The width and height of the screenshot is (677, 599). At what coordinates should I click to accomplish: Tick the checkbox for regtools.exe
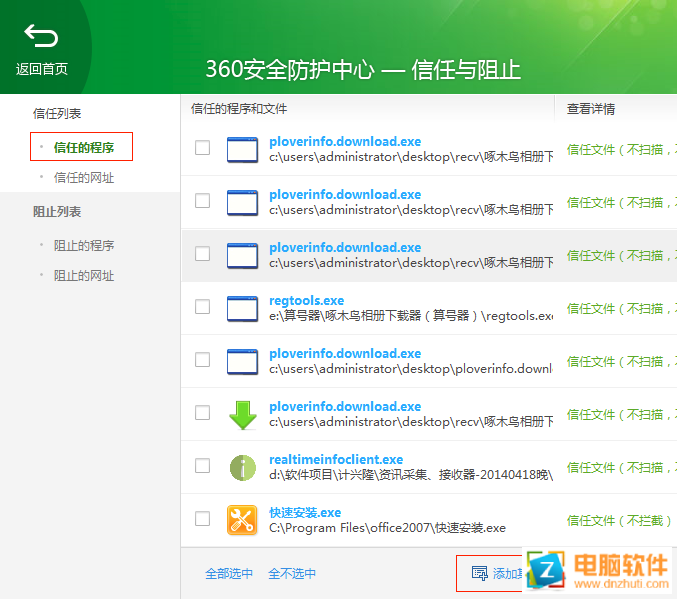[x=202, y=307]
